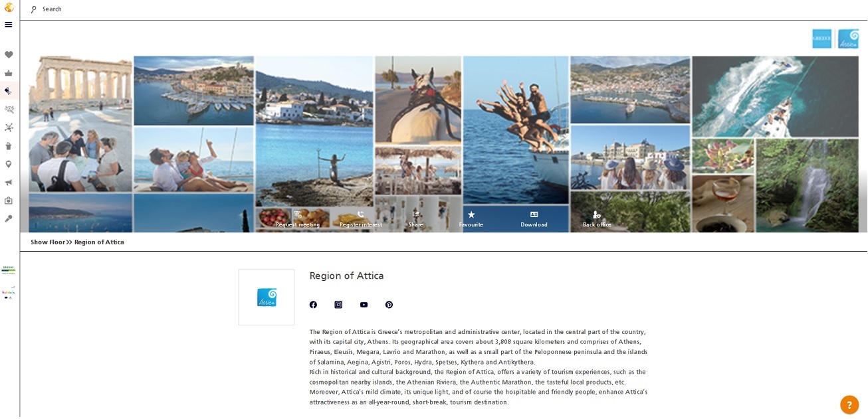
Task: Open the microphone icon in the sidebar
Action: tap(9, 218)
